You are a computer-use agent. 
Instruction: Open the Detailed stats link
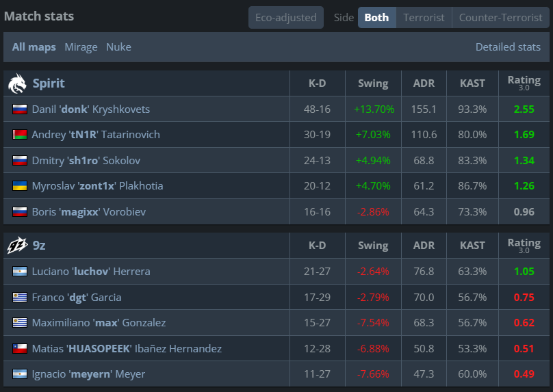point(508,47)
